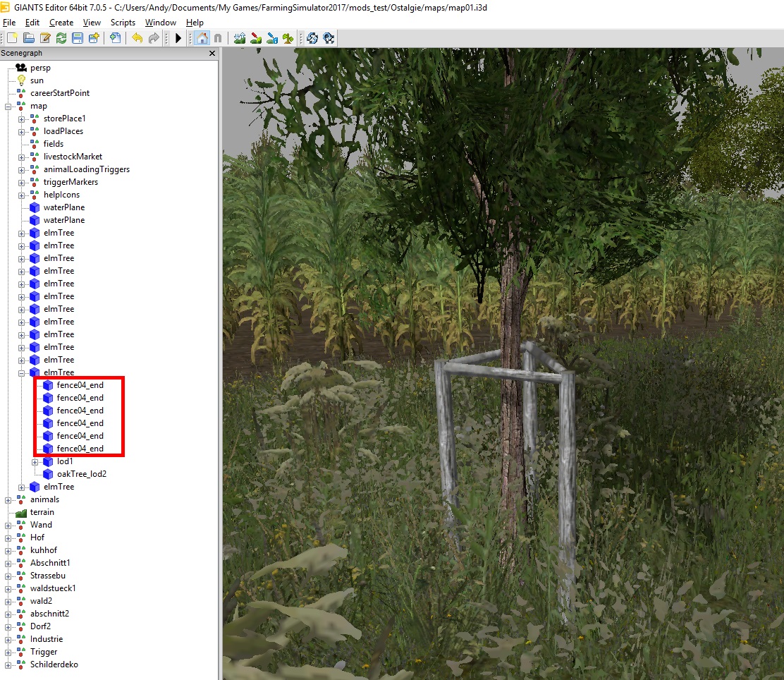Click the yellow Undo arrow icon
784x680 pixels.
(x=137, y=38)
